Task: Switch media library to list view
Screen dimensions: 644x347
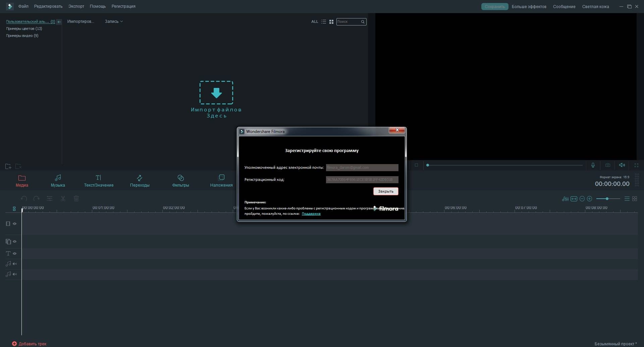Action: click(x=323, y=21)
